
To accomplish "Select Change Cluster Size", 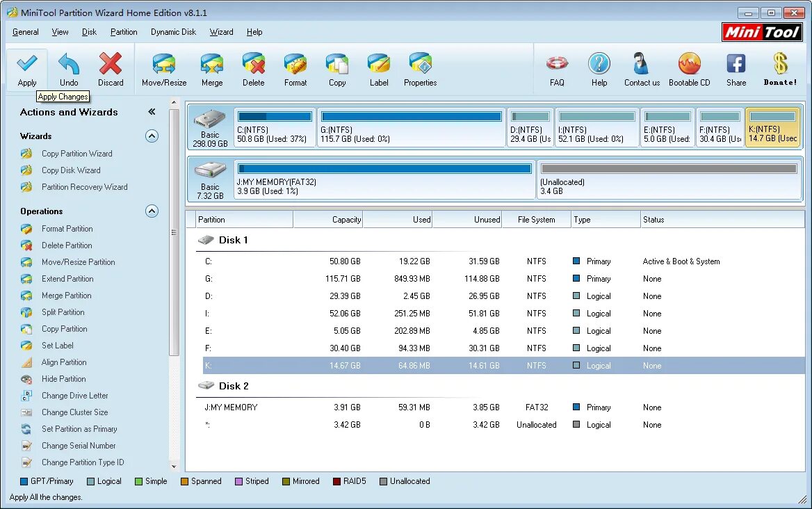I will pyautogui.click(x=74, y=412).
